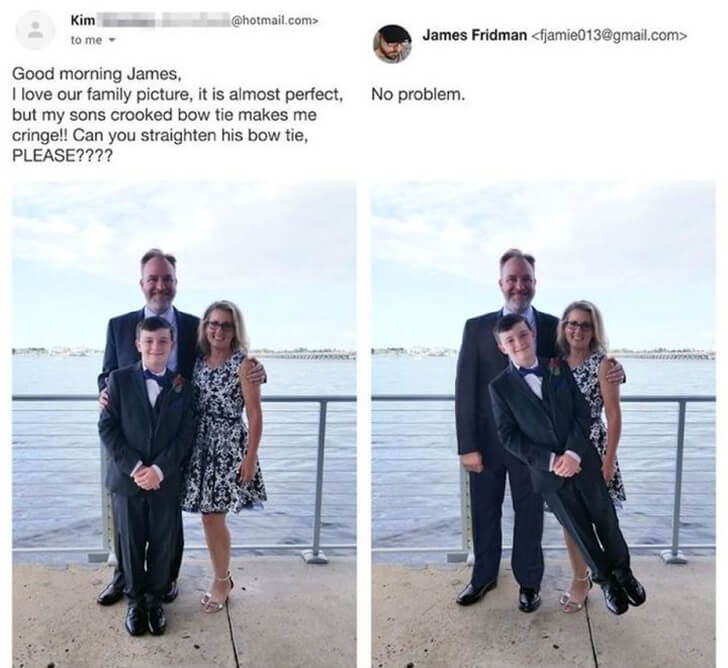Click the word "PLEASE????" in the message

point(62,156)
